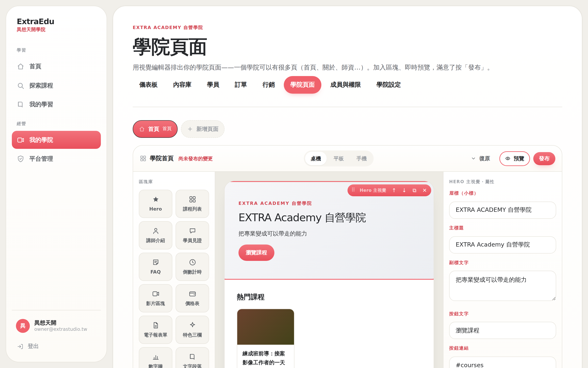The height and width of the screenshot is (368, 588).
Task: Grab the Hero block drag handle
Action: click(353, 190)
